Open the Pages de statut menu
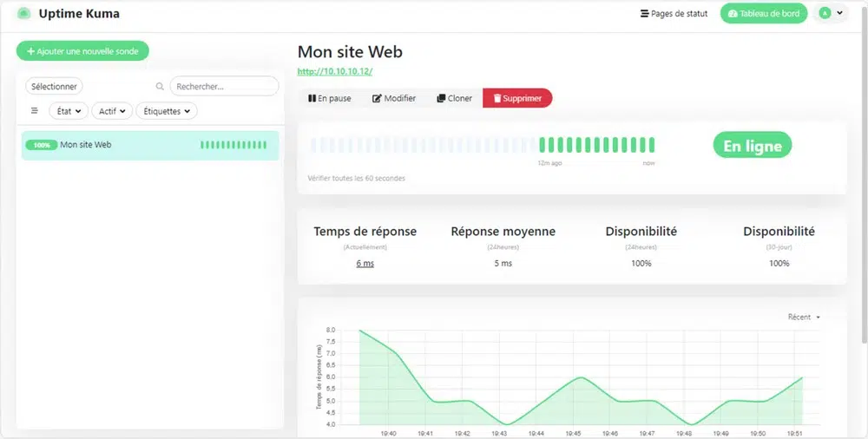Screen dimensions: 868x439 point(674,13)
